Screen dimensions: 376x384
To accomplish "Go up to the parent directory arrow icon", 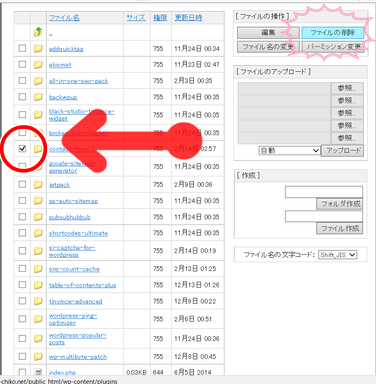I will [38, 32].
